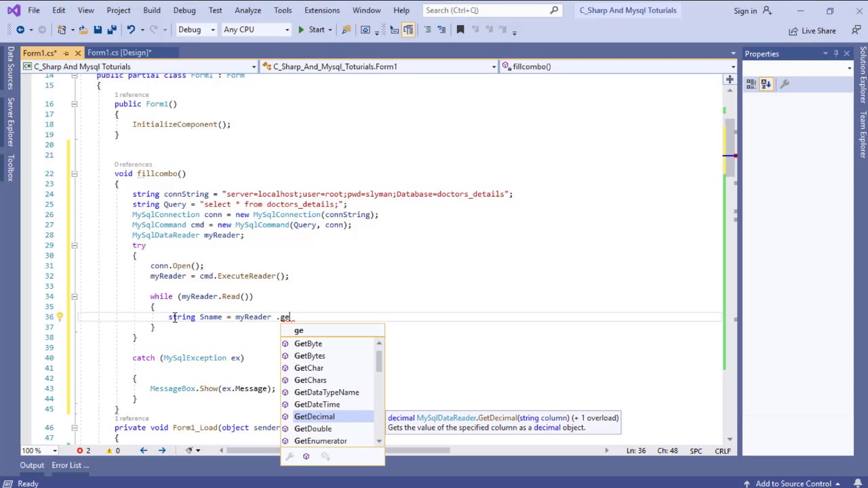The image size is (868, 488).
Task: Click the warning count indicator
Action: pyautogui.click(x=113, y=451)
